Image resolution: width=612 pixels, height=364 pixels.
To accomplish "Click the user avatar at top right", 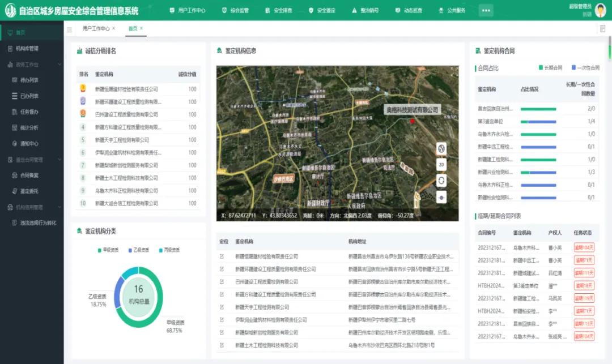I will (x=601, y=10).
